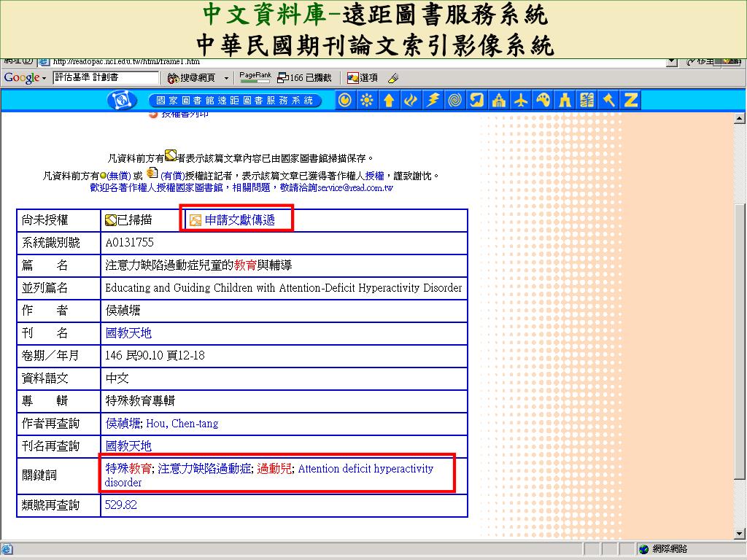Click volume text 146 民90.10 頁12-18

click(x=155, y=355)
